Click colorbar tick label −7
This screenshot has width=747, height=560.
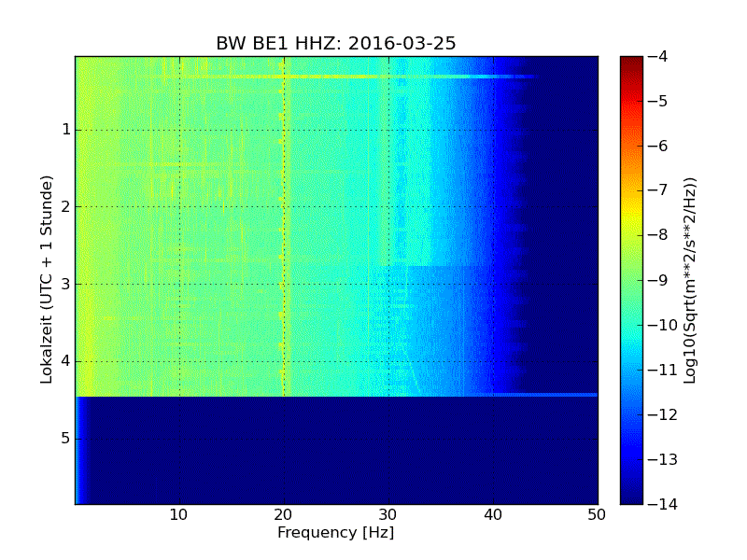pyautogui.click(x=658, y=190)
